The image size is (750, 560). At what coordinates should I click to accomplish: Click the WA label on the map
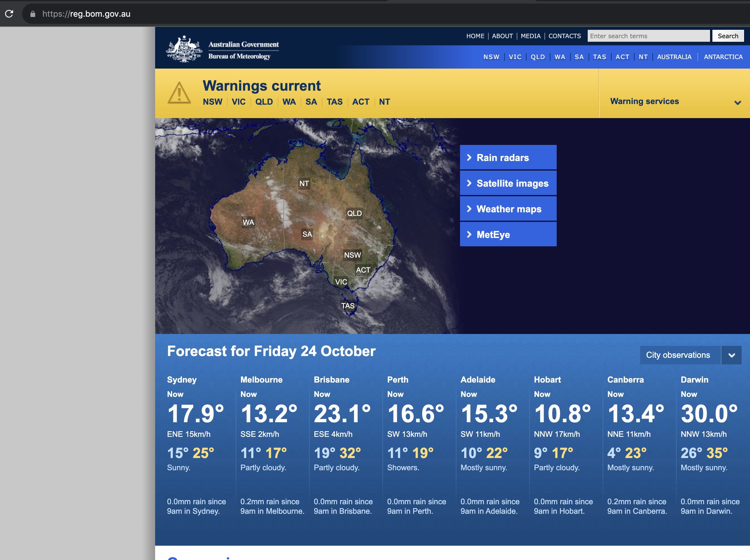tap(248, 222)
